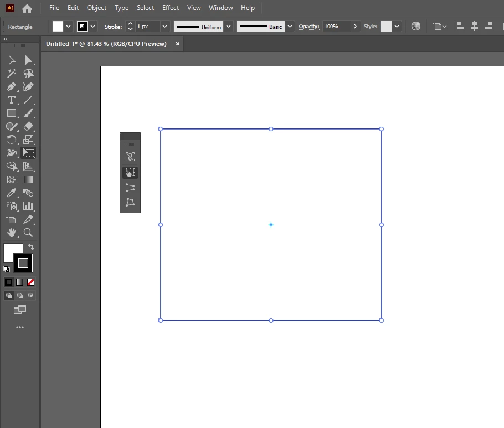Select the Curvature tool
This screenshot has height=428, width=504.
[28, 87]
